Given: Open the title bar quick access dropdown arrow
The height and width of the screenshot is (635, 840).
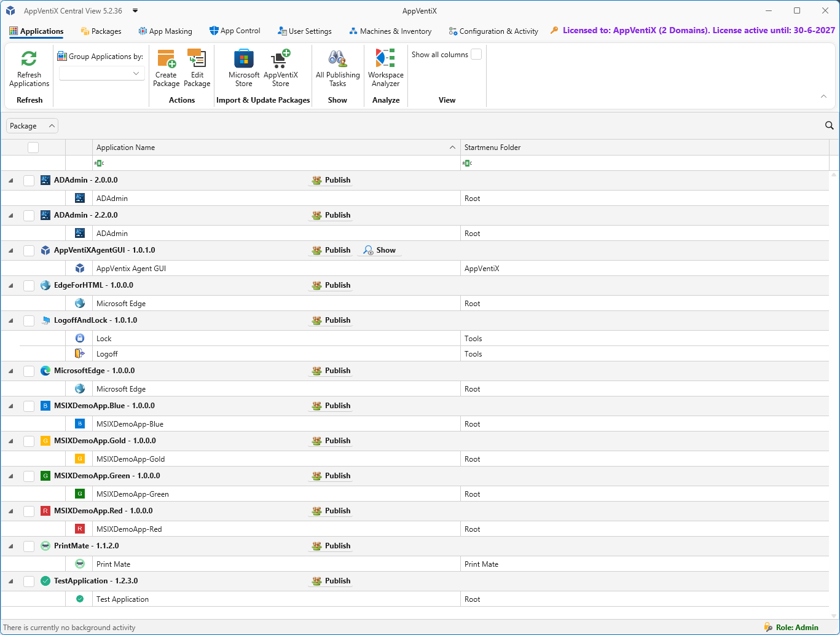Looking at the screenshot, I should pyautogui.click(x=135, y=11).
